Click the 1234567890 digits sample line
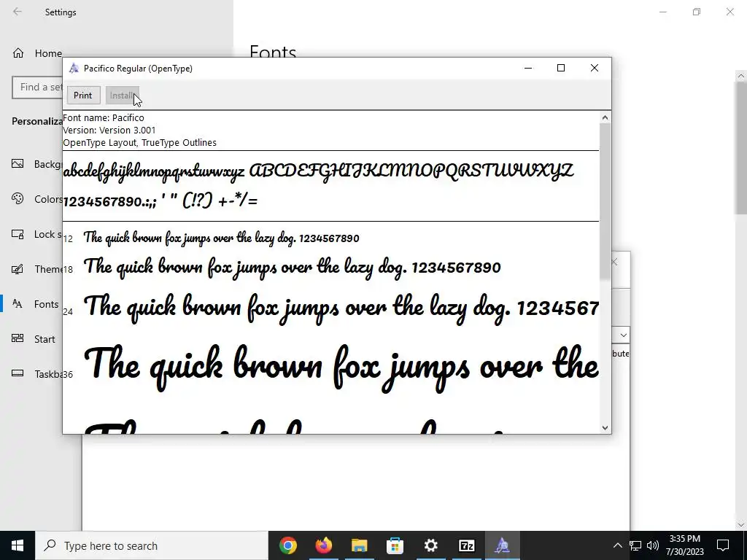Viewport: 747px width, 560px height. [x=160, y=201]
